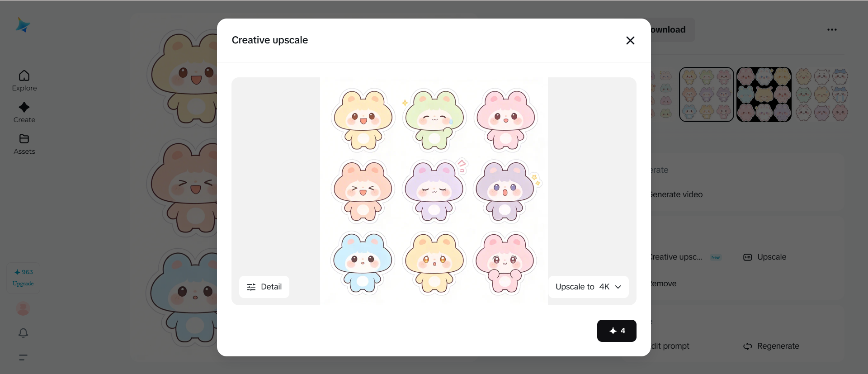Select the outlined pastel sticker thumbnail

pyautogui.click(x=707, y=95)
